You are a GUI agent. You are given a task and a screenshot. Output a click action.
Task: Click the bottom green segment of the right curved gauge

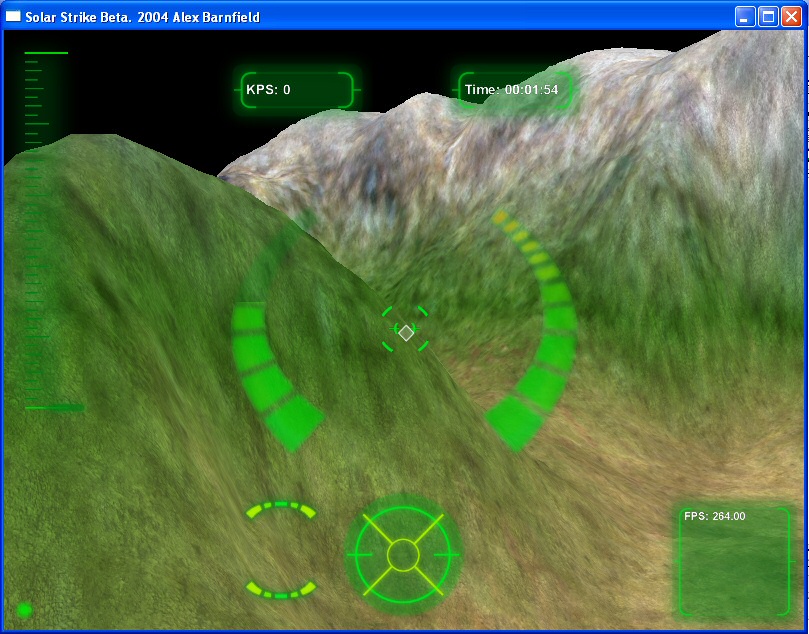pyautogui.click(x=514, y=422)
